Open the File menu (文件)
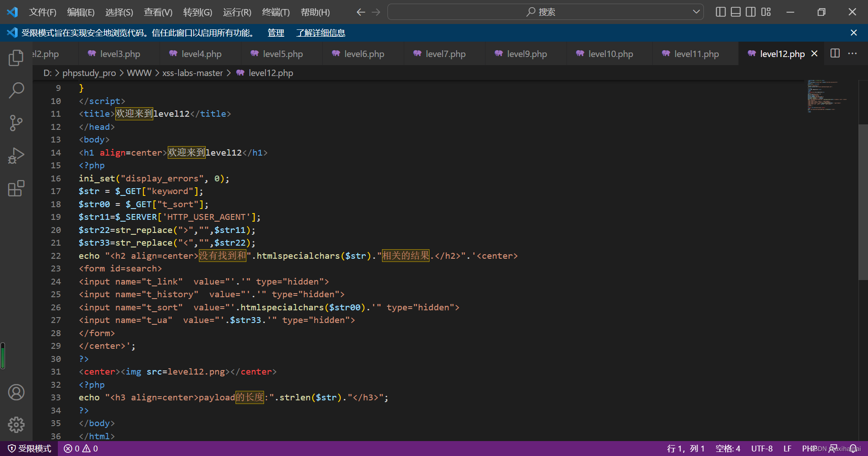The width and height of the screenshot is (868, 456). tap(42, 12)
